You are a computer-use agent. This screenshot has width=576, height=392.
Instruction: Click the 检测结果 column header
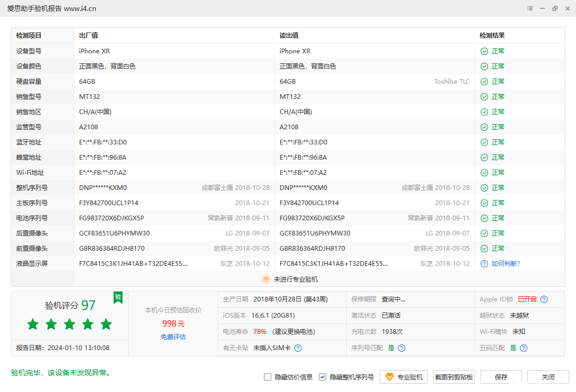point(492,36)
